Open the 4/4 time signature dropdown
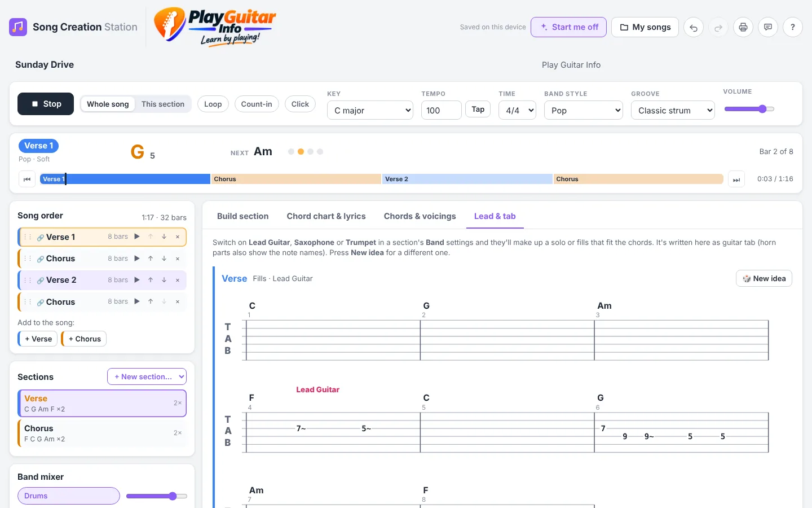The image size is (812, 508). (x=517, y=110)
